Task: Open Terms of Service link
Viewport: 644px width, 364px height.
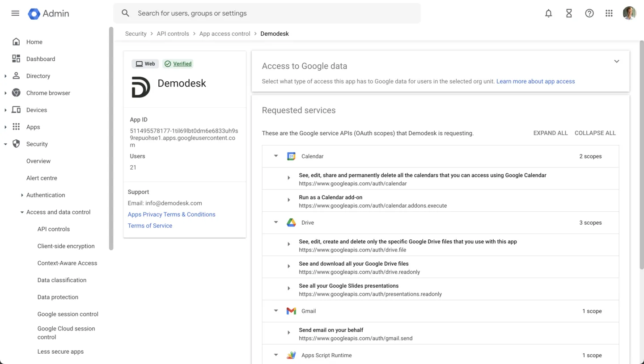Action: click(150, 226)
